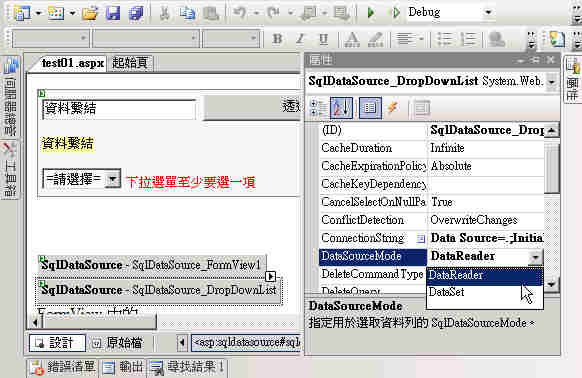Switch to the 起始頁 tab

tap(130, 63)
